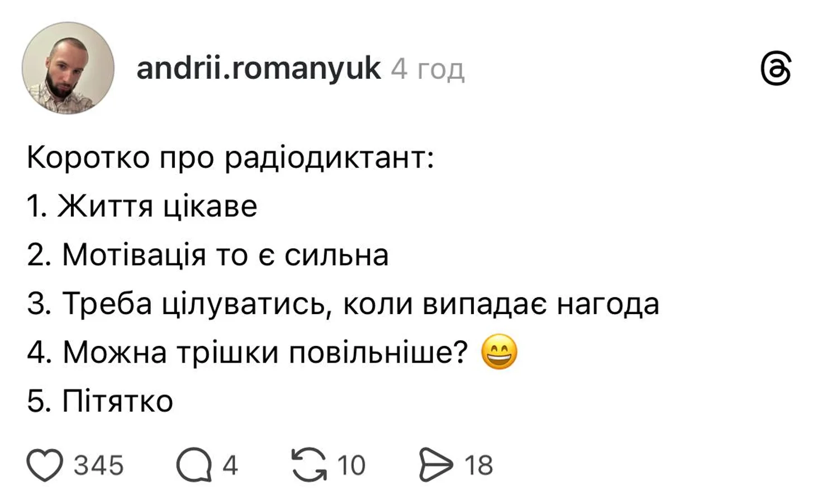View the 4 replies count
827x504 pixels.
tap(230, 465)
